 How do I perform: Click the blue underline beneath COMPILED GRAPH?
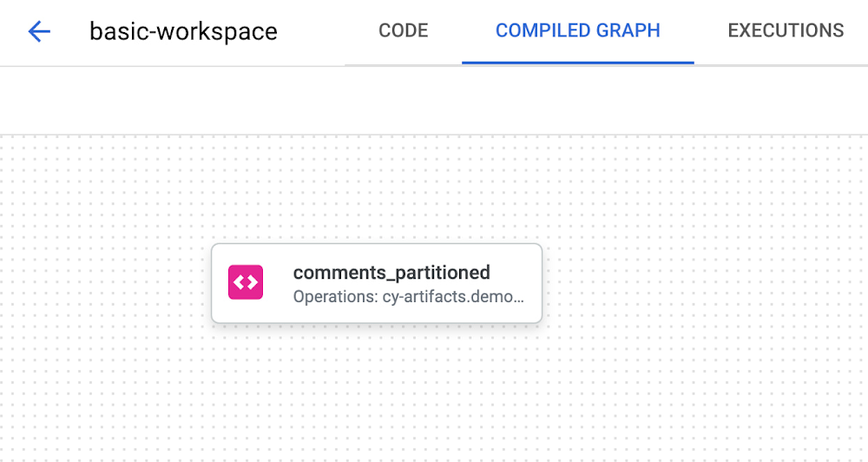[577, 63]
